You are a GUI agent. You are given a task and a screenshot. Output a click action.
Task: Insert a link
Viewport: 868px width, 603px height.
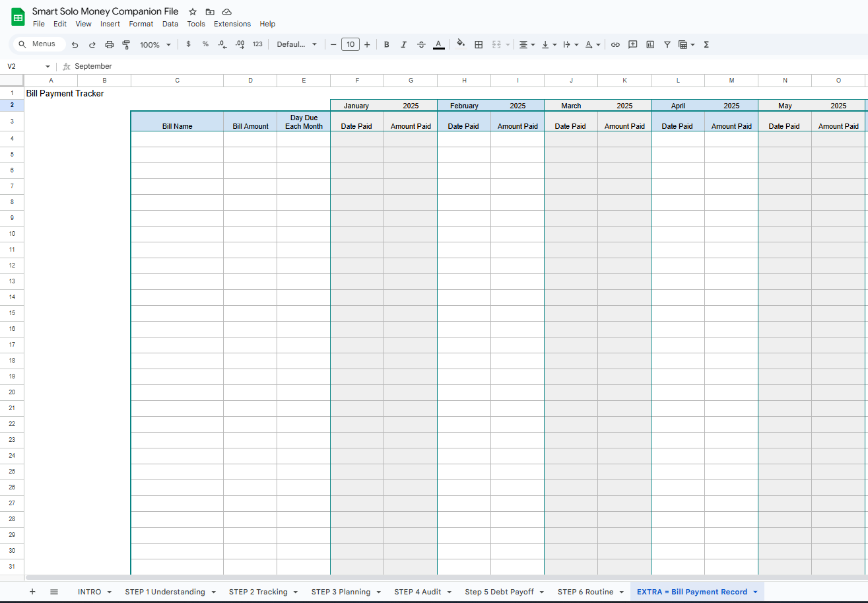(615, 44)
